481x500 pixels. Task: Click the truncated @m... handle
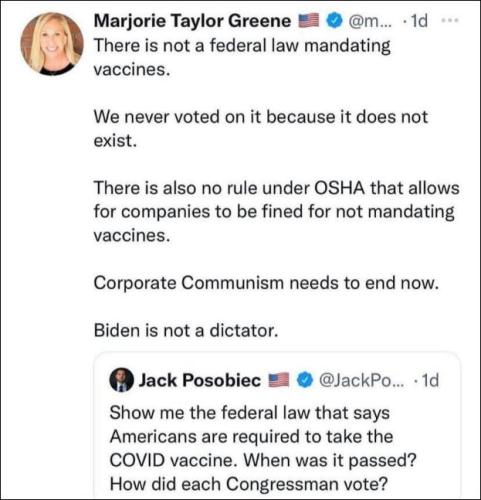click(x=370, y=21)
